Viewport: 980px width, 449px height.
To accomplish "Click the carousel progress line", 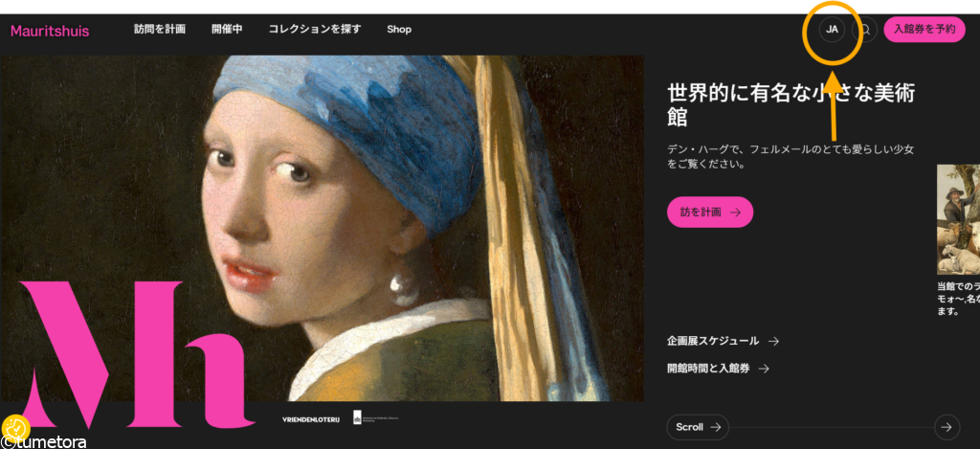I will tap(832, 427).
